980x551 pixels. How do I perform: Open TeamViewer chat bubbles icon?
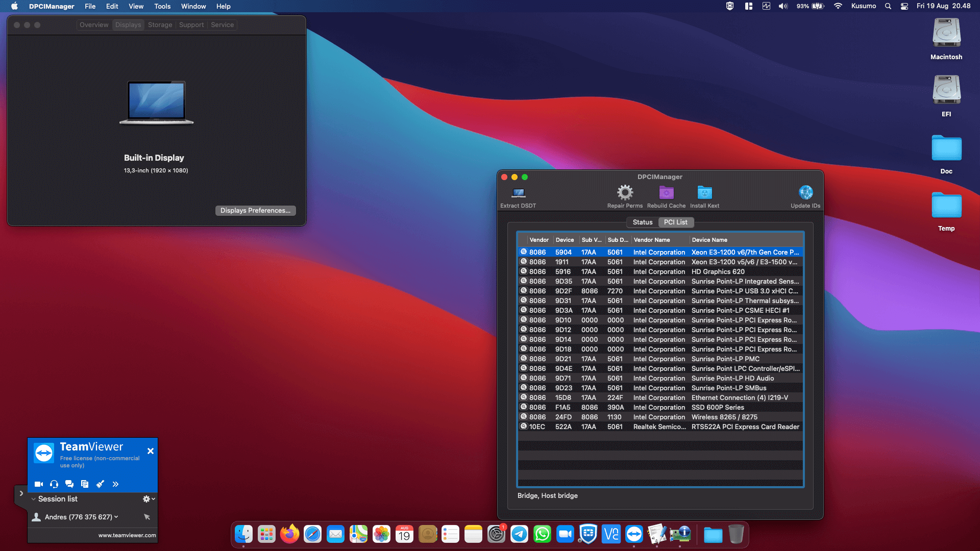point(69,484)
